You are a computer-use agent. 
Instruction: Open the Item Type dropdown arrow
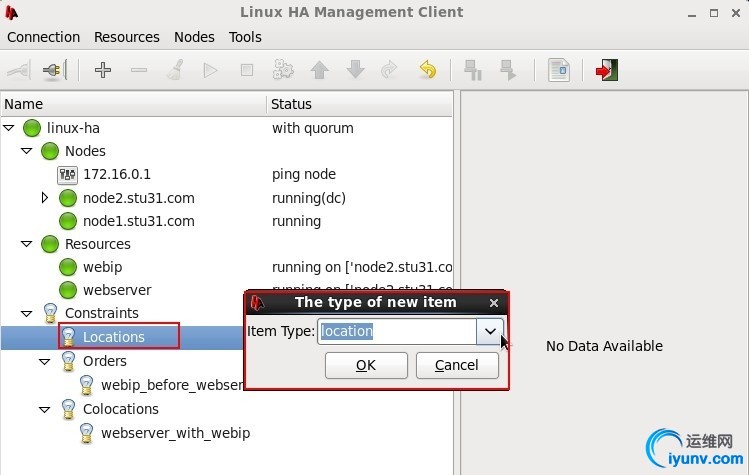[490, 331]
